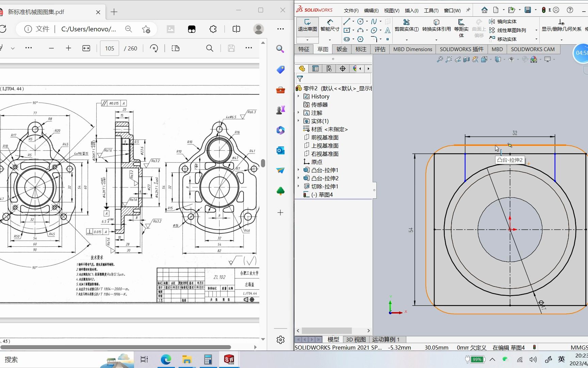The height and width of the screenshot is (368, 588).
Task: Open the 运动算例 1 tab
Action: tap(386, 339)
